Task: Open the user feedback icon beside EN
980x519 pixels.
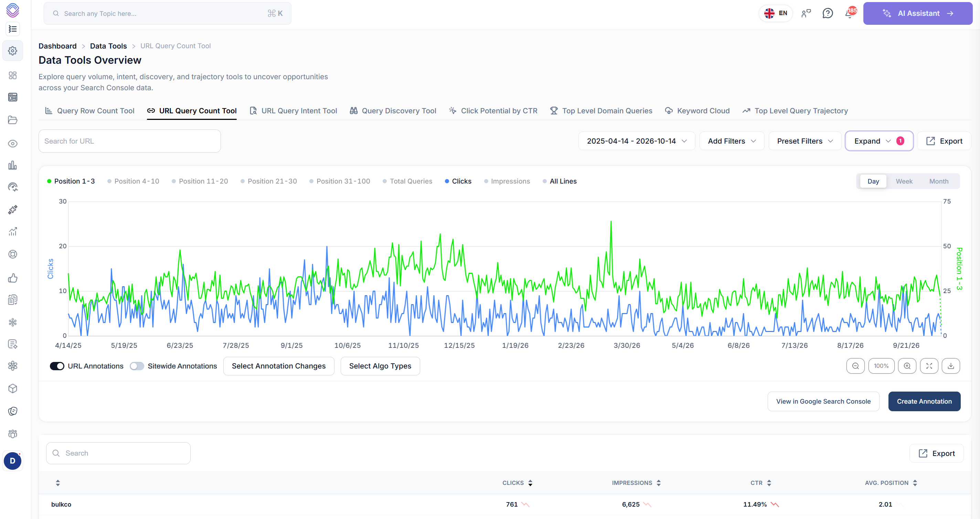Action: pos(806,13)
